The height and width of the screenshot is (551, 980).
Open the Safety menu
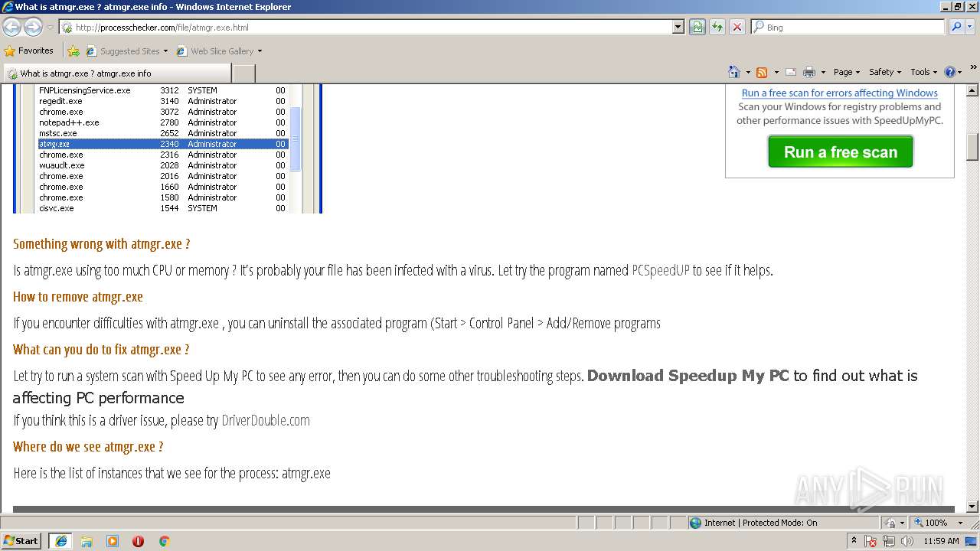[x=885, y=72]
